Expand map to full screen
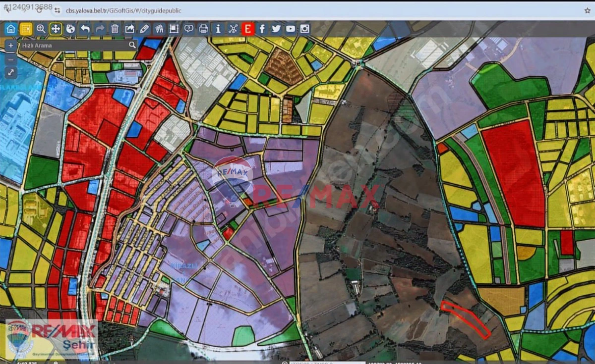This screenshot has height=364, width=595. [11, 73]
